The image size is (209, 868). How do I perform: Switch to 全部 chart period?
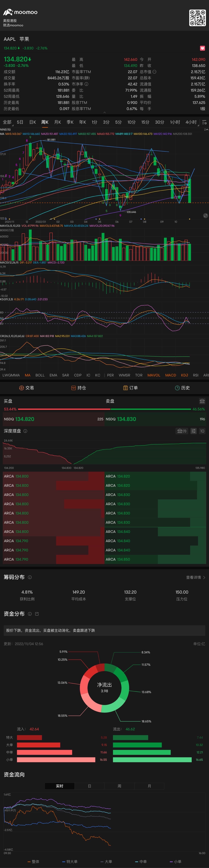pyautogui.click(x=7, y=122)
